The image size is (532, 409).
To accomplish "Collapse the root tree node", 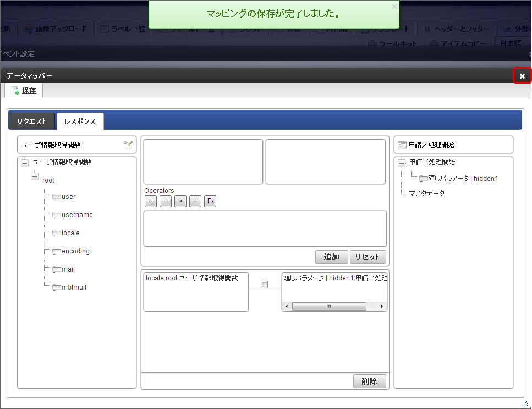I will pyautogui.click(x=35, y=177).
